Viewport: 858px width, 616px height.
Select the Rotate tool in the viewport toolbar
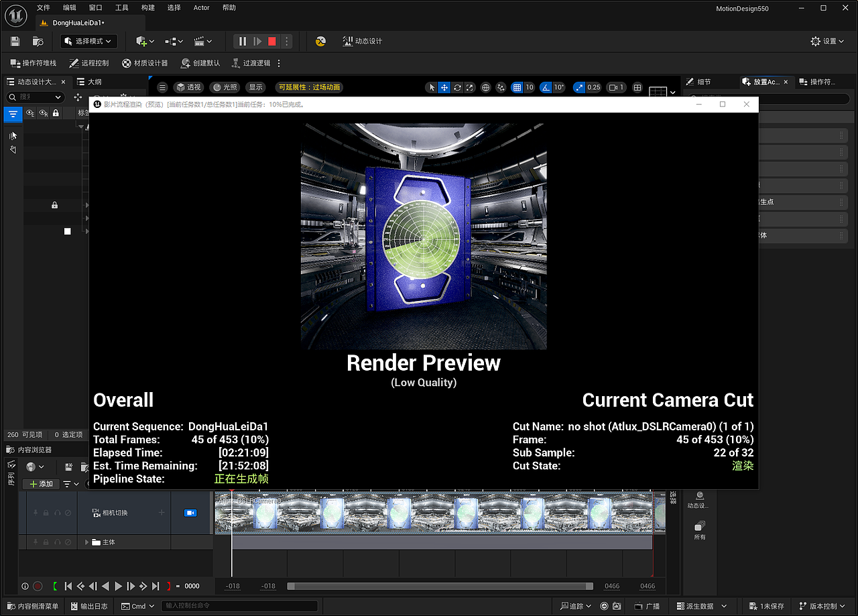[457, 87]
